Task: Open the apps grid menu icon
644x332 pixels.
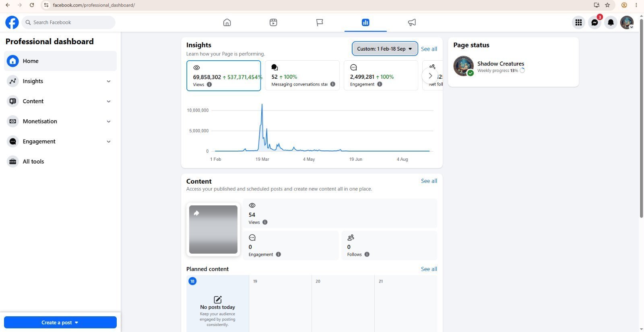Action: pos(578,23)
